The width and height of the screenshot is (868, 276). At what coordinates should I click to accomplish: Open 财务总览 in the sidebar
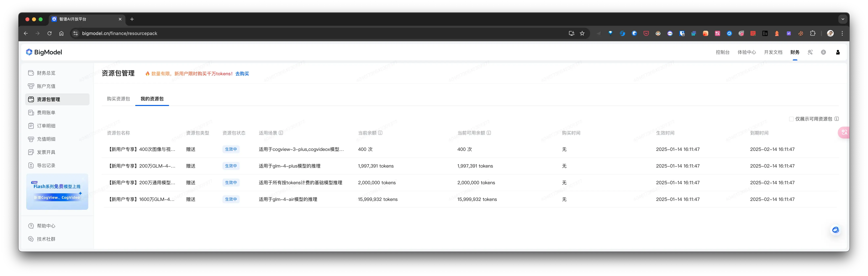(46, 73)
